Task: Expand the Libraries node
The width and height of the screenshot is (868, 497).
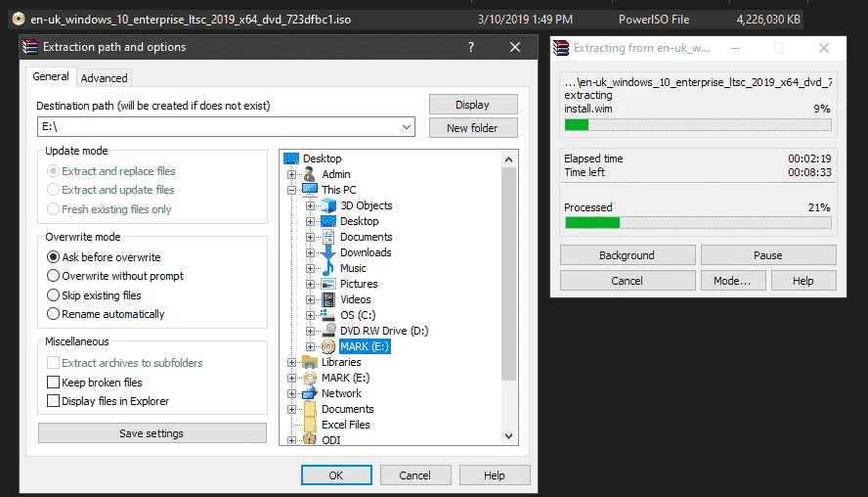Action: 291,362
